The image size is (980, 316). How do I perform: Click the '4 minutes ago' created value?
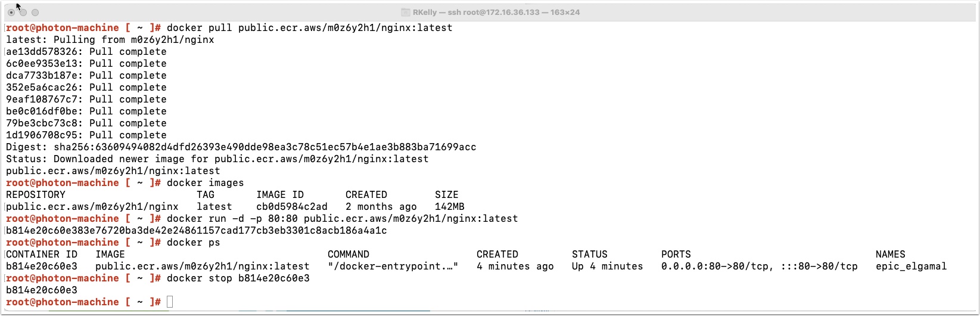[515, 267]
